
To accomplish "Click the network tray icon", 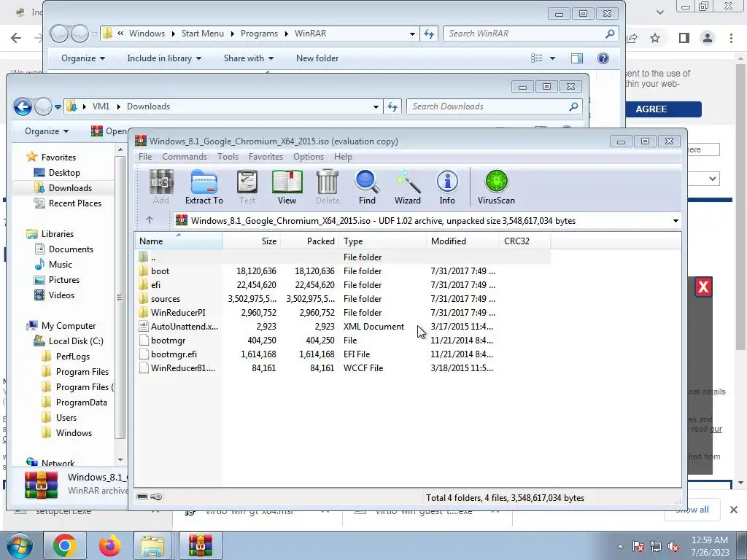I will tap(656, 546).
